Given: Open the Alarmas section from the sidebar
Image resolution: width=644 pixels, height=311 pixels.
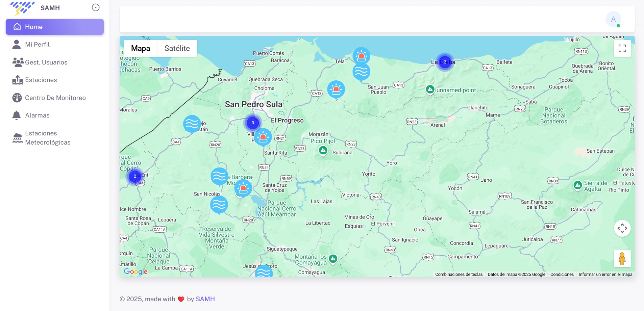Looking at the screenshot, I should pos(37,115).
